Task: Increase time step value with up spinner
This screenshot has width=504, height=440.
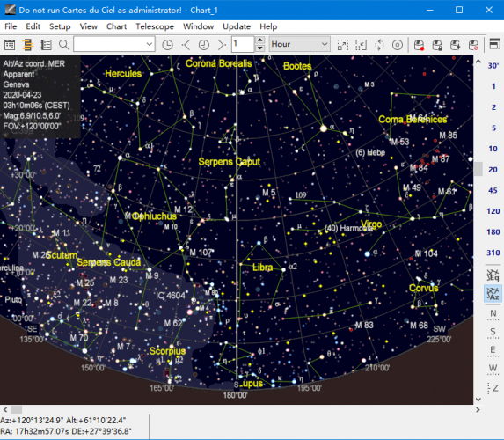Action: (259, 40)
